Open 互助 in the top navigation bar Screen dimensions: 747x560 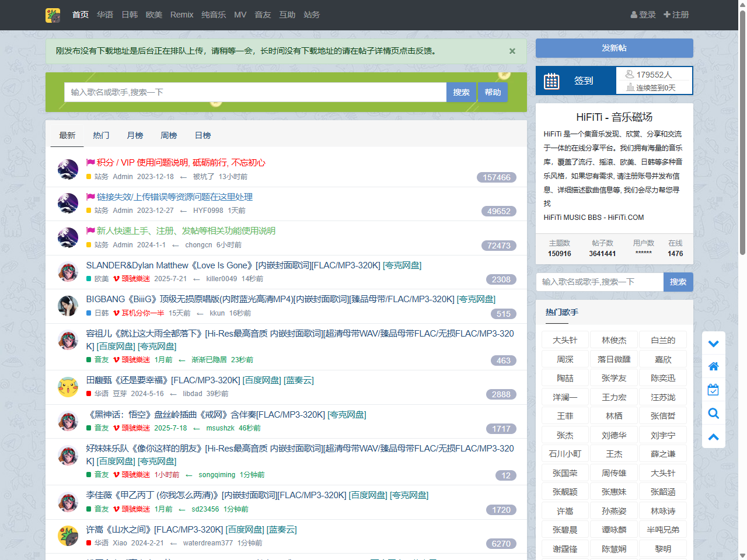pos(287,15)
